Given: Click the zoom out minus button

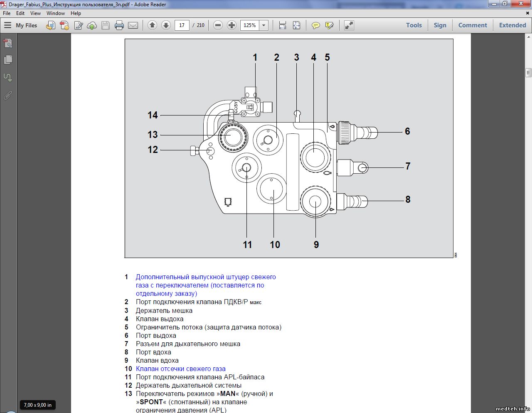Looking at the screenshot, I should tap(218, 25).
